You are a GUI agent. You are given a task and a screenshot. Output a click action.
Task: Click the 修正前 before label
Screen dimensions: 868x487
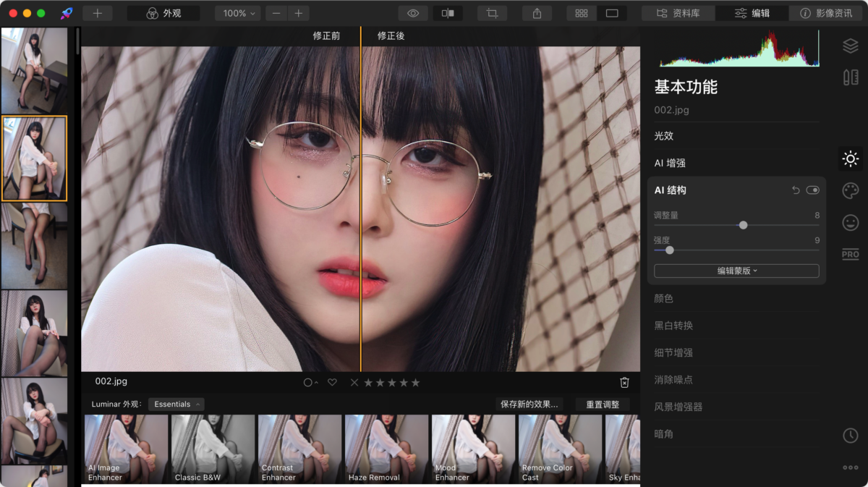point(326,35)
